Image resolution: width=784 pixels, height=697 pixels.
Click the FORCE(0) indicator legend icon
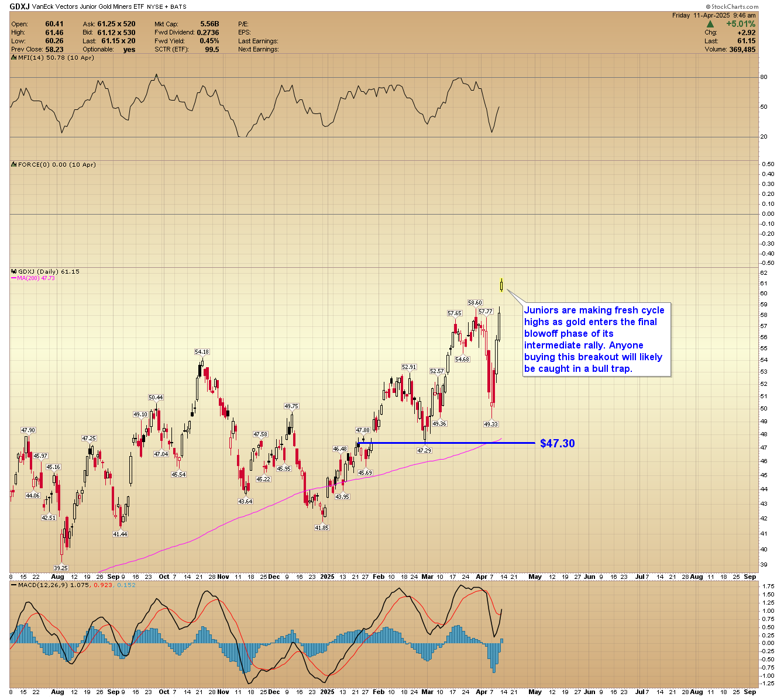tap(14, 165)
